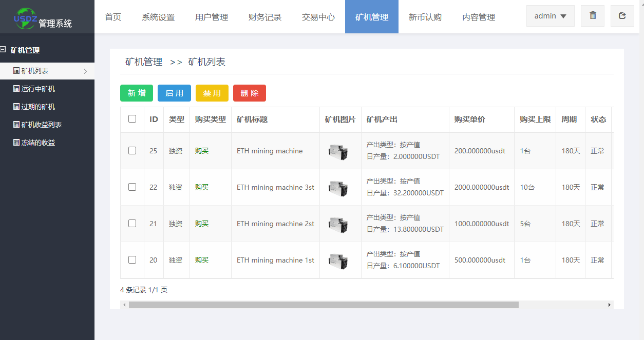Click the logout icon at top right
This screenshot has width=644, height=340.
point(622,16)
